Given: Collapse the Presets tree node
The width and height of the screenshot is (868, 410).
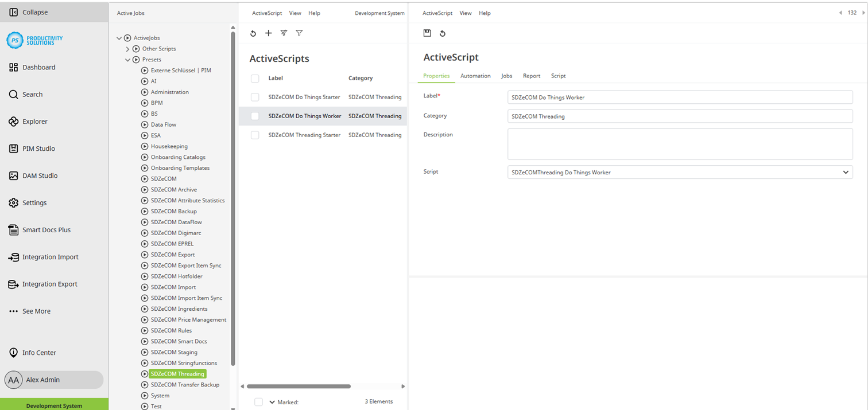Looking at the screenshot, I should [x=127, y=59].
